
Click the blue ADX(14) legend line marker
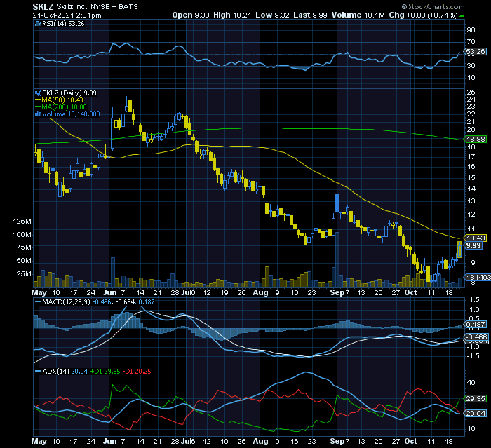pos(38,372)
